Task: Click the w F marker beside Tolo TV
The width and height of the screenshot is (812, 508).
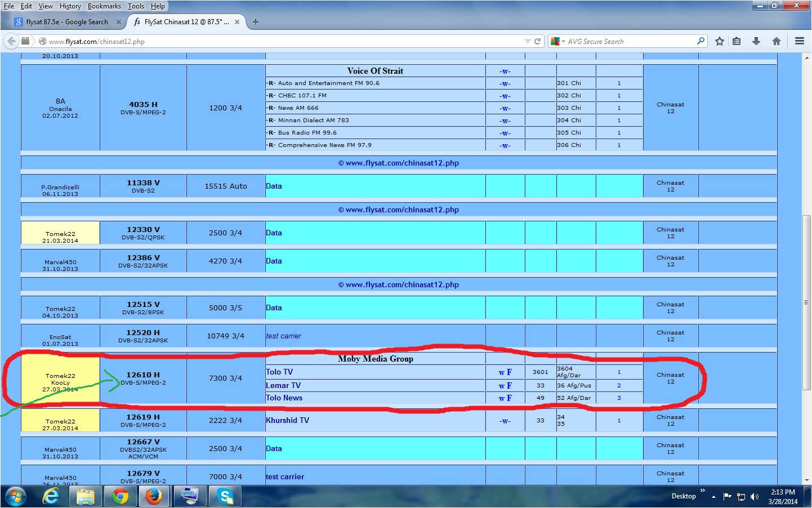Action: (x=505, y=372)
